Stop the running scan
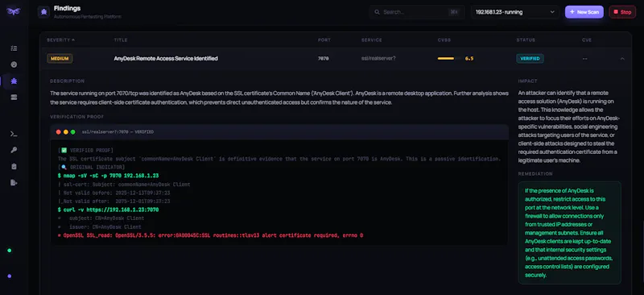 [622, 12]
